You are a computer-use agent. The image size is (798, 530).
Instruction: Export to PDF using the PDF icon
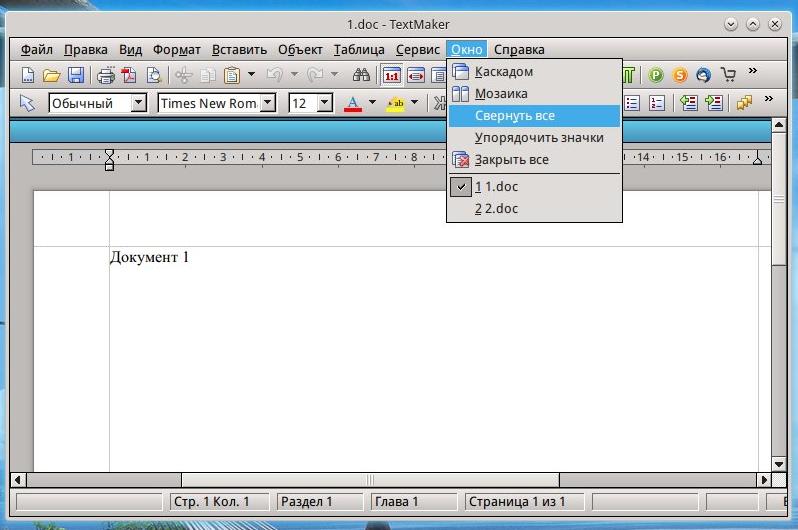coord(129,75)
